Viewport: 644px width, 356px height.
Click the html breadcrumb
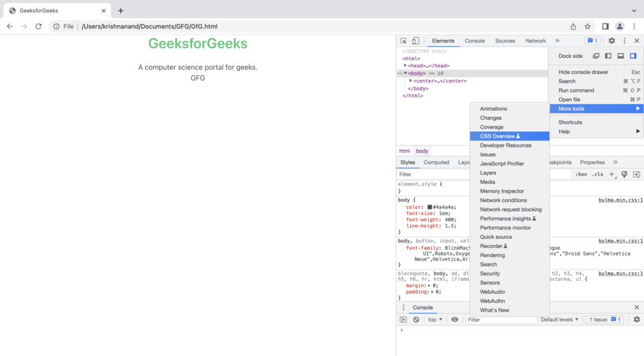(x=404, y=151)
